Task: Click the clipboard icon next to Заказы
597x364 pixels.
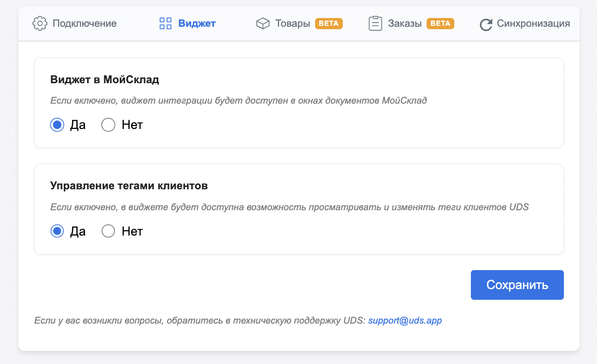Action: [375, 23]
